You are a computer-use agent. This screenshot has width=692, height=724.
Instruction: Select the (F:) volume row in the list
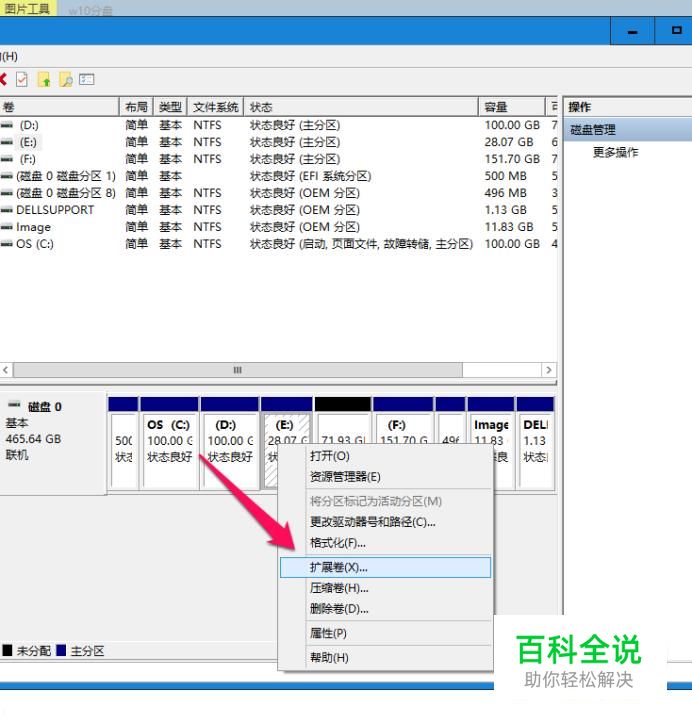(278, 159)
